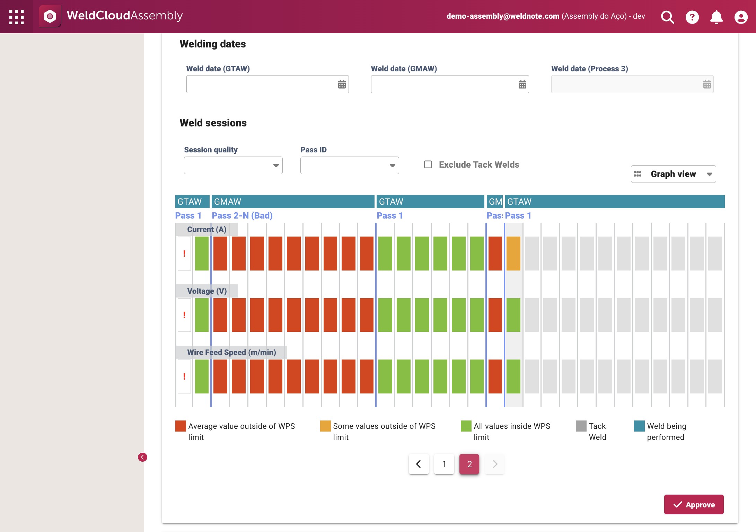Image resolution: width=756 pixels, height=532 pixels.
Task: Click the Current (A) warning exclamation
Action: tap(184, 254)
